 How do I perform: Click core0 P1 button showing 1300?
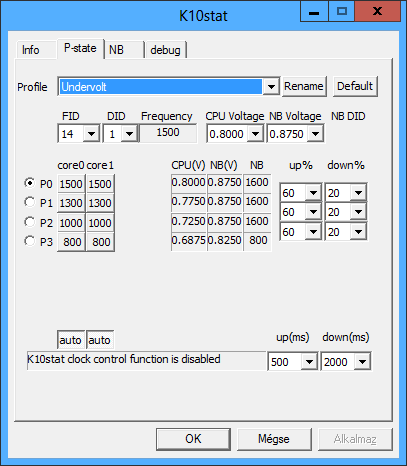[71, 203]
